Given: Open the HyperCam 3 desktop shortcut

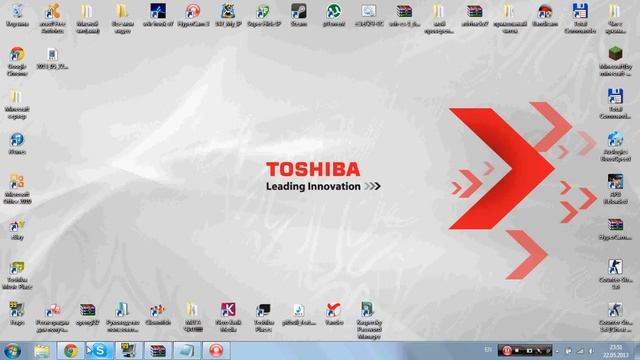Looking at the screenshot, I should [x=193, y=15].
